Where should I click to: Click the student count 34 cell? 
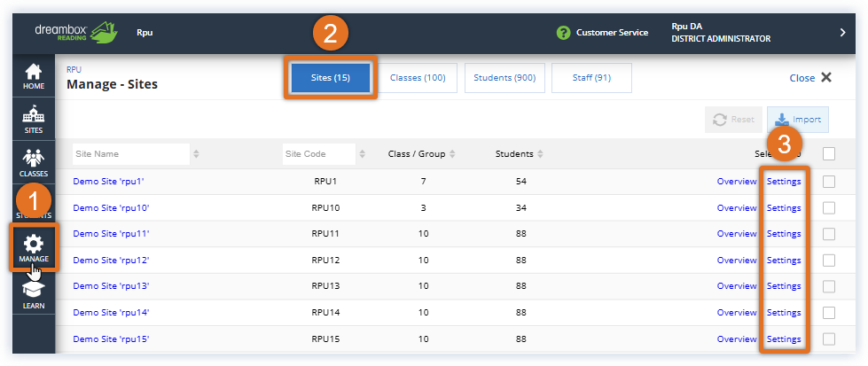521,207
